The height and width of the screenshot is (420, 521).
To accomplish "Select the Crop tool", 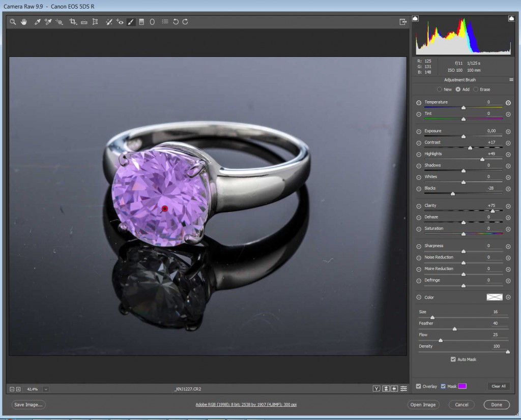I will click(x=73, y=22).
